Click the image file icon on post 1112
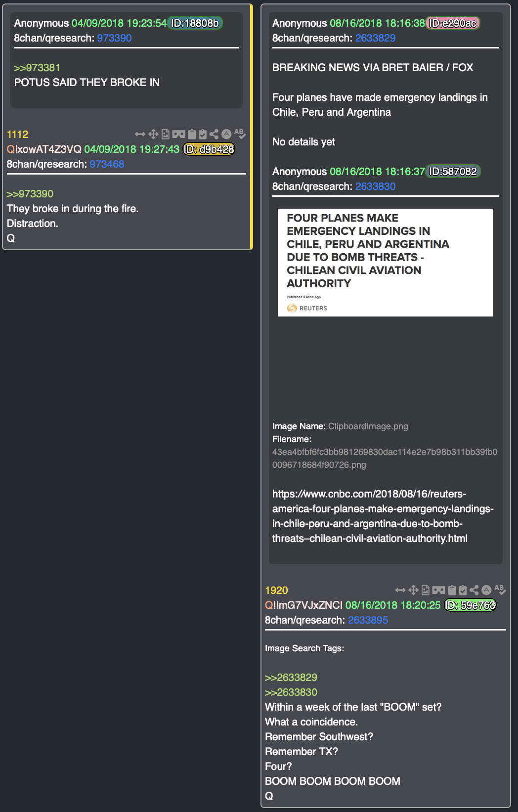 pos(166,134)
